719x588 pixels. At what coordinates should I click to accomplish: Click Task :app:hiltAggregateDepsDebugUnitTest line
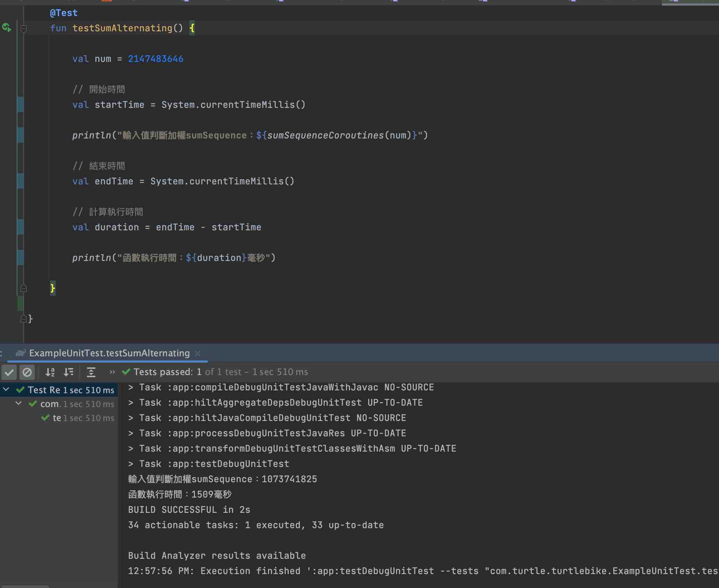pyautogui.click(x=275, y=403)
